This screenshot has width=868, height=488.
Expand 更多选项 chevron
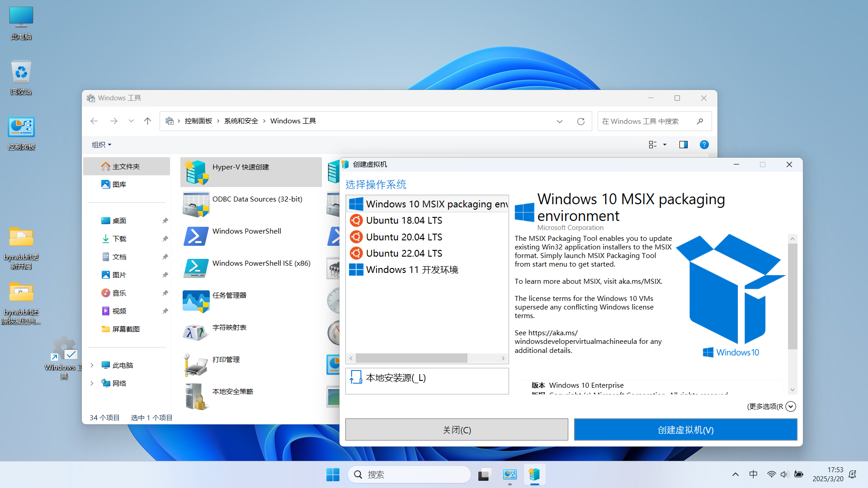tap(791, 406)
